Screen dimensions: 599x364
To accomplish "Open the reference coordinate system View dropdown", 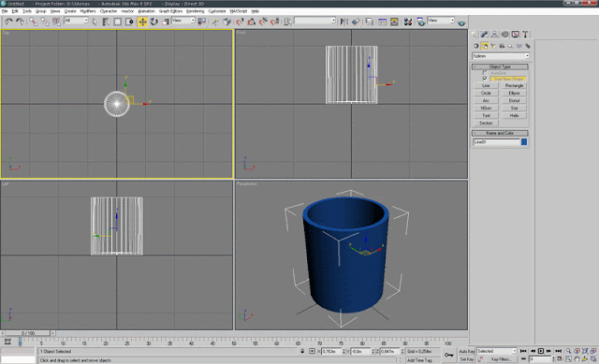I will click(x=183, y=21).
